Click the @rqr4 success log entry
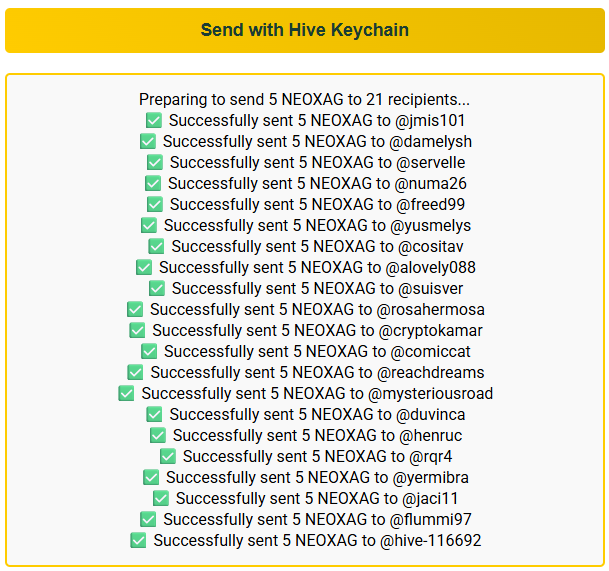 (306, 456)
